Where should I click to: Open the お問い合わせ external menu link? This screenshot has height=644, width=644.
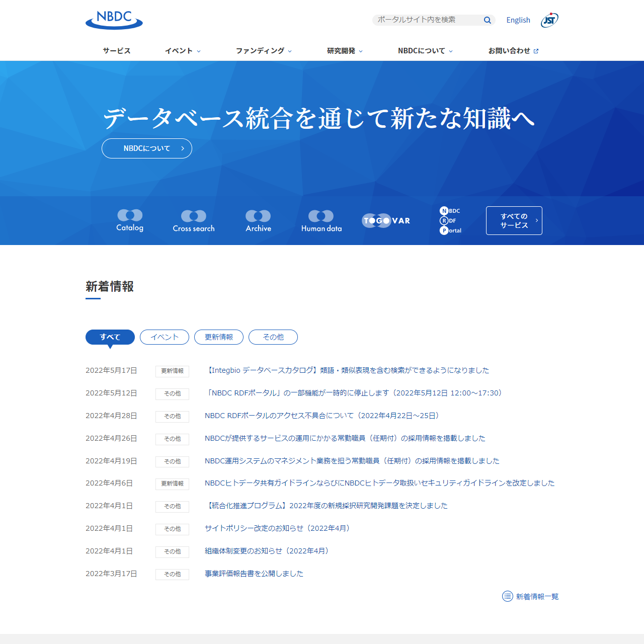click(513, 51)
